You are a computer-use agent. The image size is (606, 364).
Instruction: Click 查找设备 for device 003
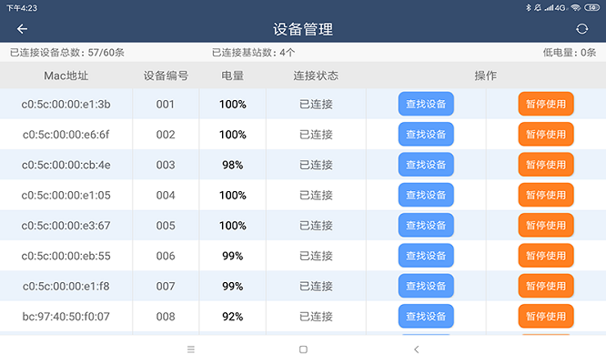426,165
